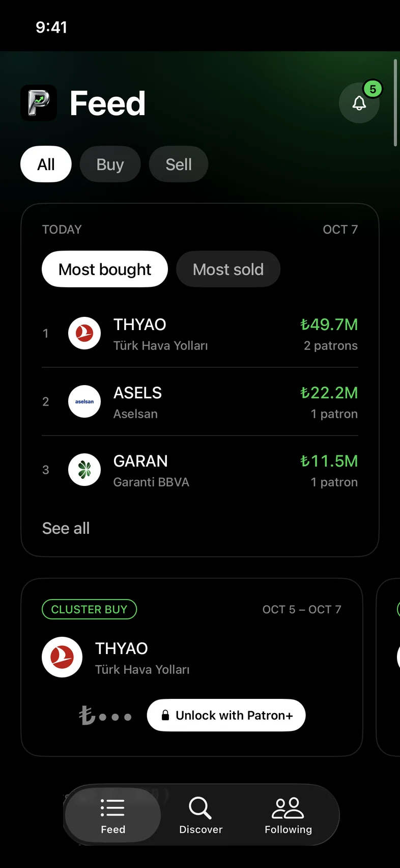Click the vertical scrollbar handle
This screenshot has height=868, width=400.
395,103
